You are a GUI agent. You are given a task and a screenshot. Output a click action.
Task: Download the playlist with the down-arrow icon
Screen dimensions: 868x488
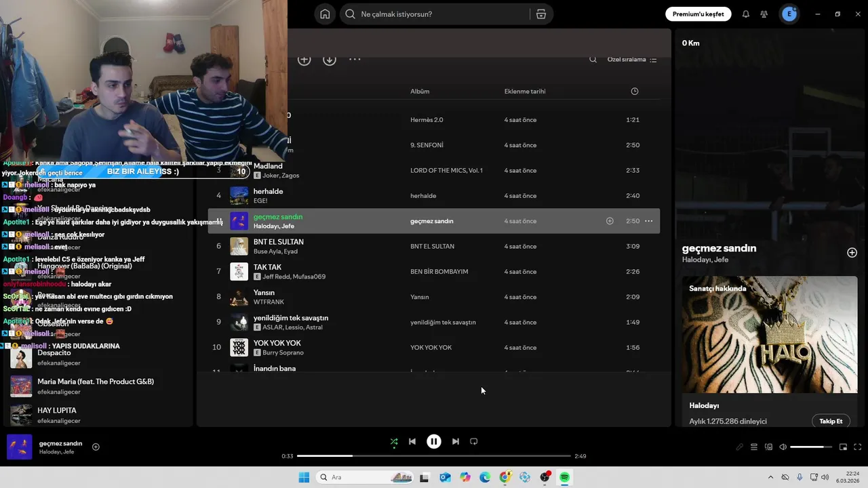(x=330, y=60)
